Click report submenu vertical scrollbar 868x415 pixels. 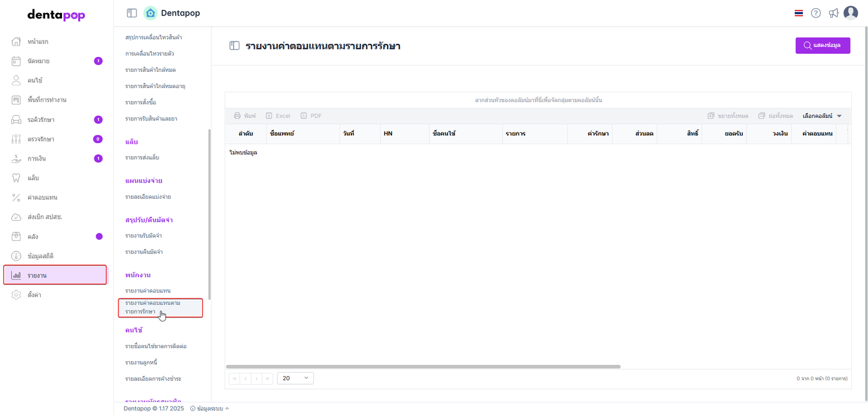click(209, 214)
